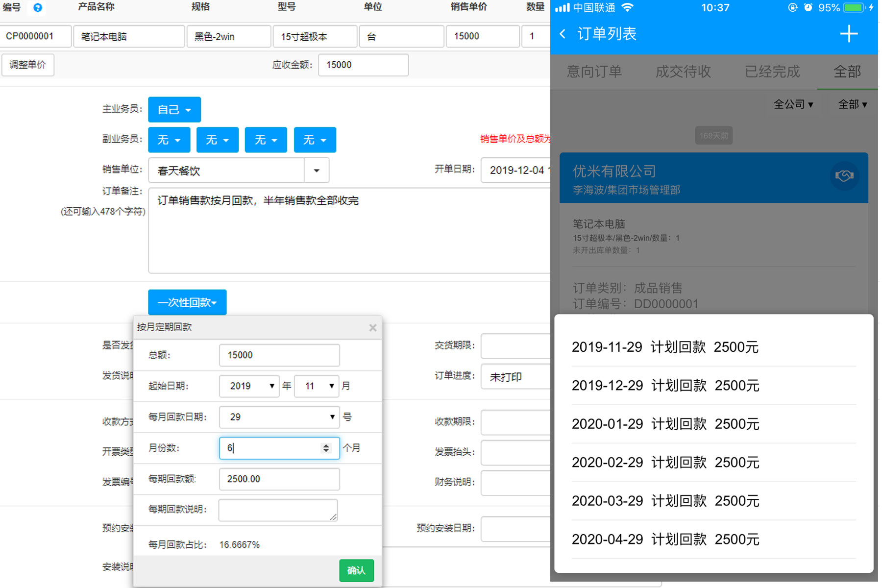Tap the 订单编号 DD0000001 text

tap(636, 304)
